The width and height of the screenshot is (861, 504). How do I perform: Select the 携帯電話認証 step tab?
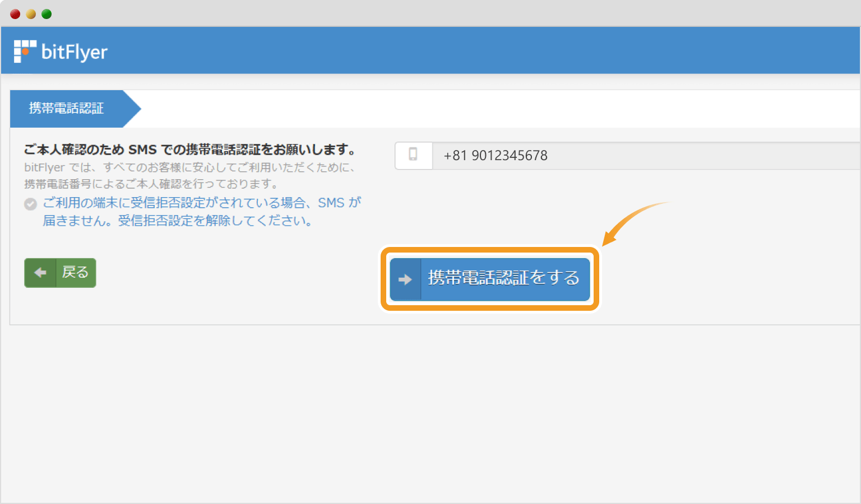click(67, 108)
